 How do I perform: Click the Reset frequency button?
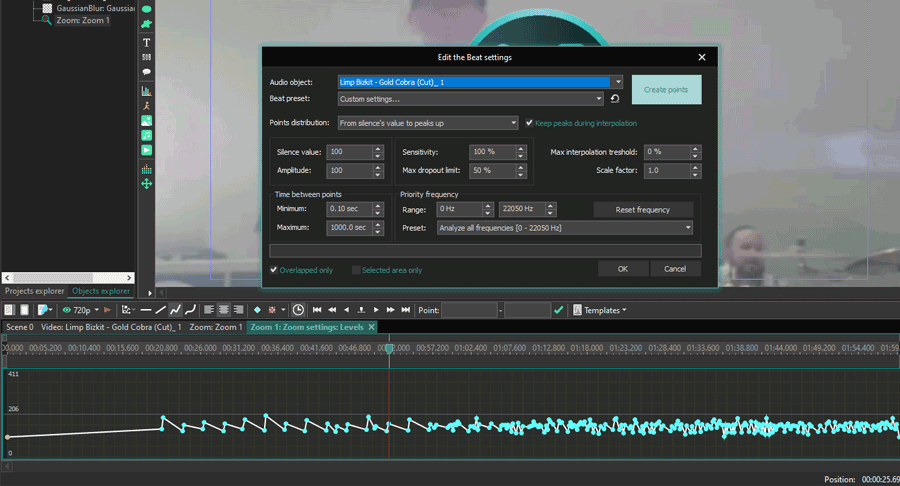click(x=643, y=210)
